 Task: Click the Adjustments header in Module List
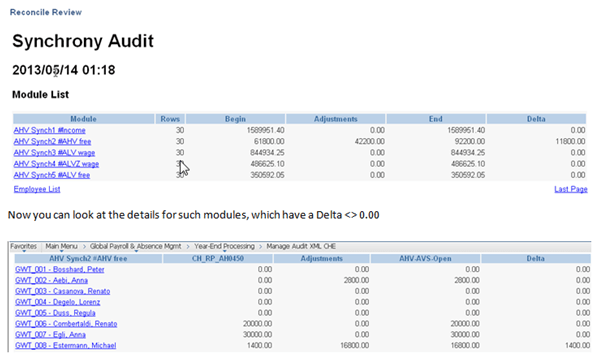point(335,119)
